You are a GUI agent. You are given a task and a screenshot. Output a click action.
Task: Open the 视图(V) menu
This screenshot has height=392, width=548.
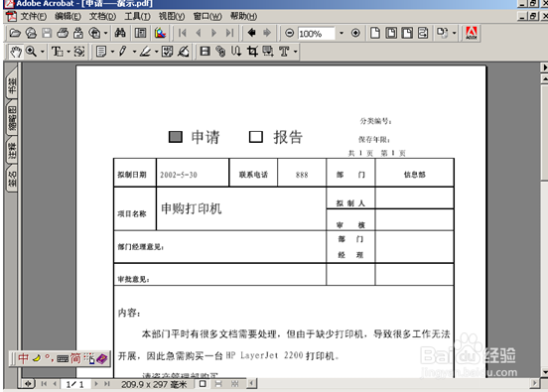tap(172, 17)
